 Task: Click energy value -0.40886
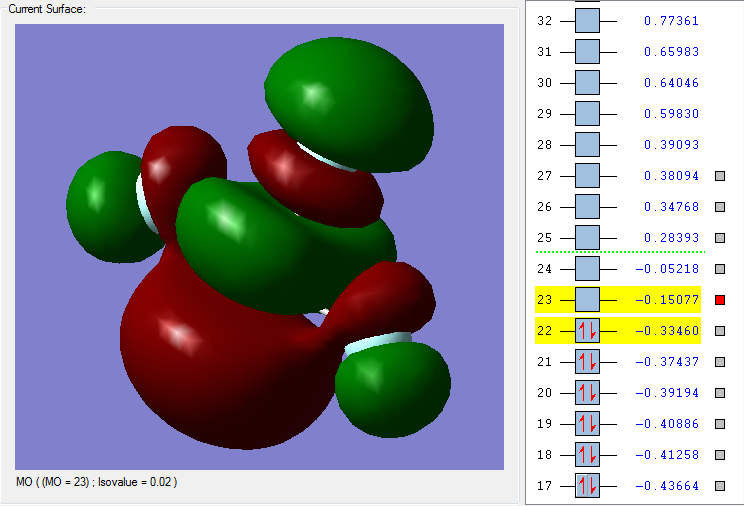[x=667, y=424]
